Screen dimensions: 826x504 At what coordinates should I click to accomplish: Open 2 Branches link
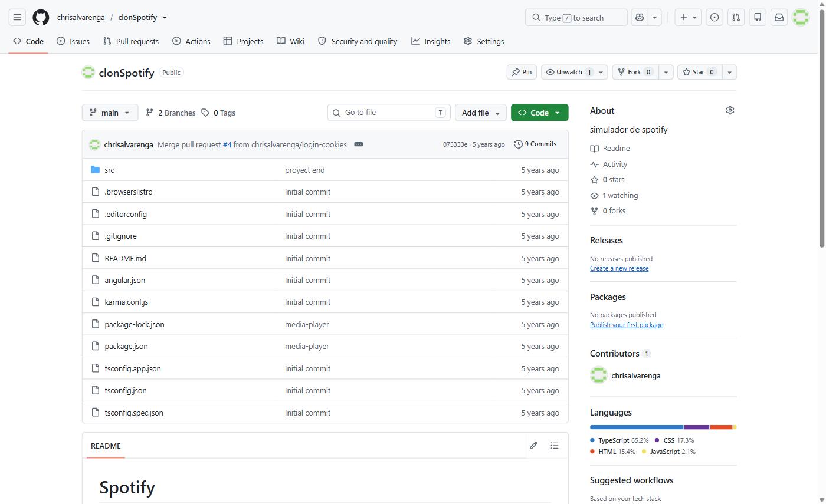pyautogui.click(x=171, y=113)
